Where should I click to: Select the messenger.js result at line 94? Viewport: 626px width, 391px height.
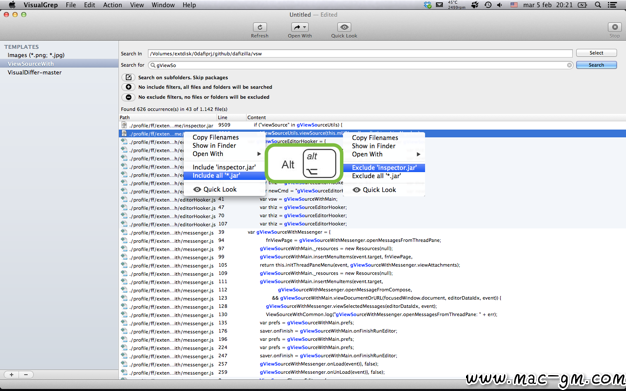click(x=372, y=240)
